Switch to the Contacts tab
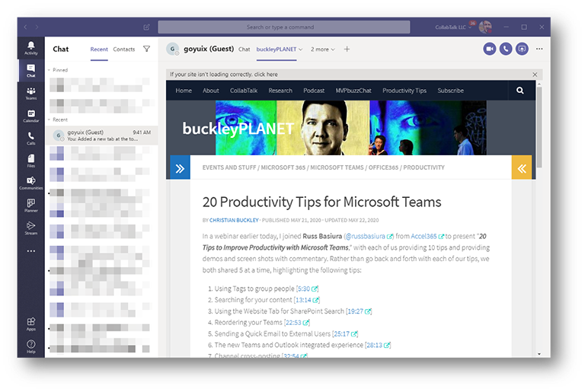 (124, 49)
